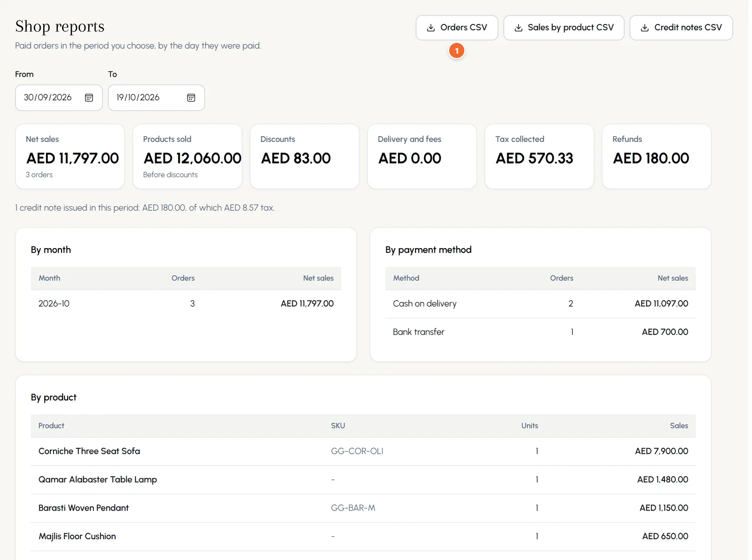Click the Method column header
The image size is (752, 560).
[406, 278]
